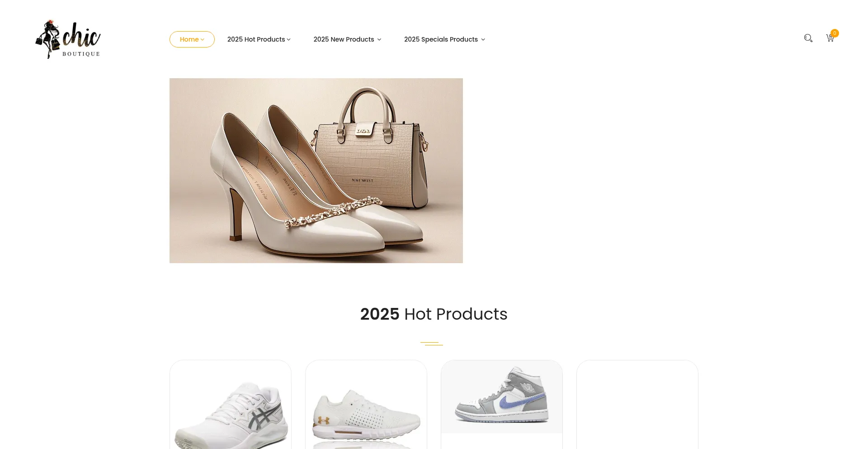Screen dimensions: 868x449
Task: Open the shopping cart icon
Action: tap(830, 38)
